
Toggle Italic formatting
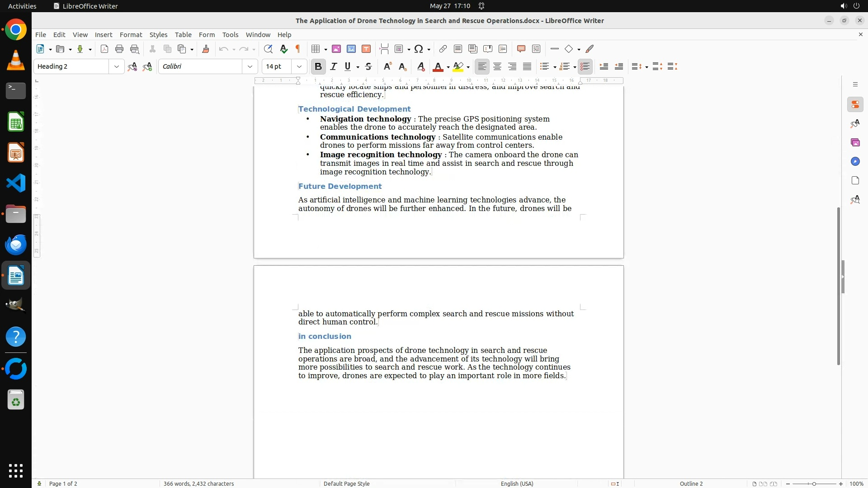[334, 66]
